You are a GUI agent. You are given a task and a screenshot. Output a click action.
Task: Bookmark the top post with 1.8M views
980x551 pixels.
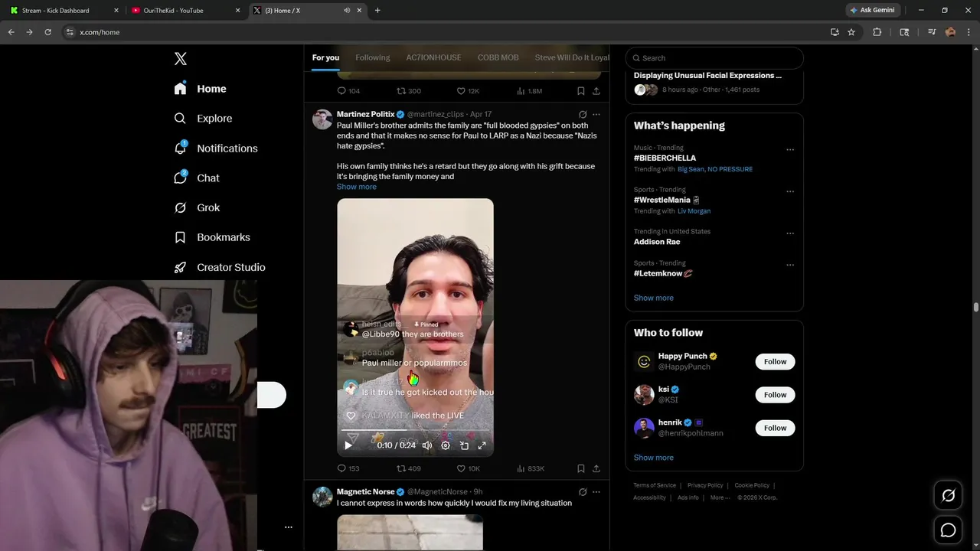581,91
